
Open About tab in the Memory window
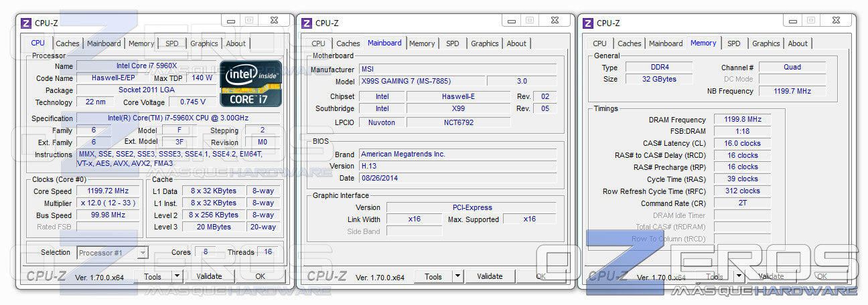(798, 43)
